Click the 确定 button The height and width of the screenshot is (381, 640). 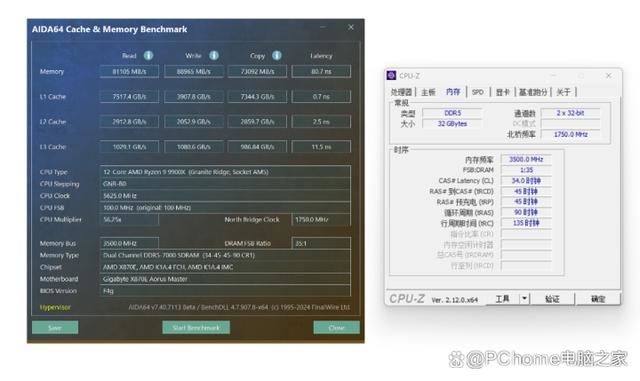(x=598, y=299)
